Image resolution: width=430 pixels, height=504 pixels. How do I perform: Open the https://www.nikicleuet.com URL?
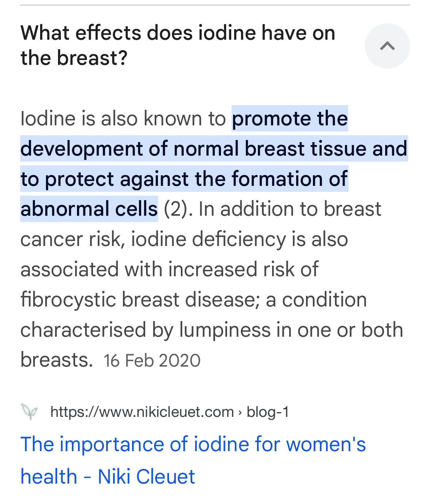142,412
